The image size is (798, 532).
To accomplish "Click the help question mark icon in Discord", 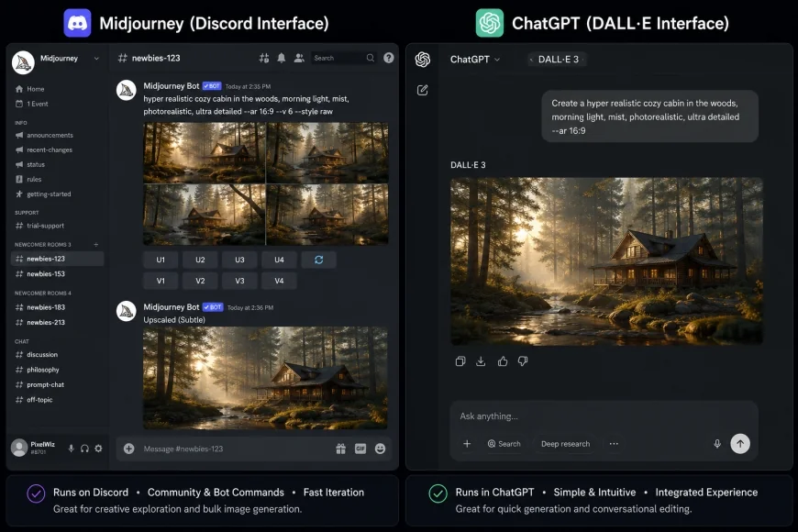I will (x=389, y=58).
